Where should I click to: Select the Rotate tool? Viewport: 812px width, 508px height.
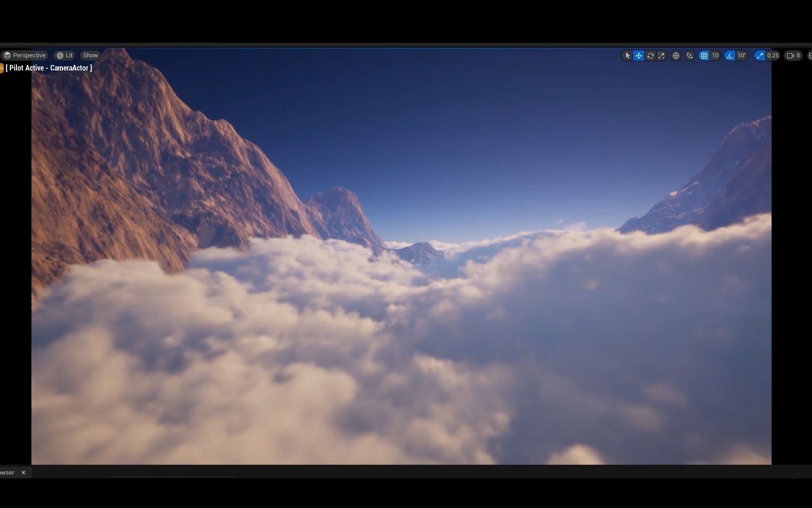(650, 56)
